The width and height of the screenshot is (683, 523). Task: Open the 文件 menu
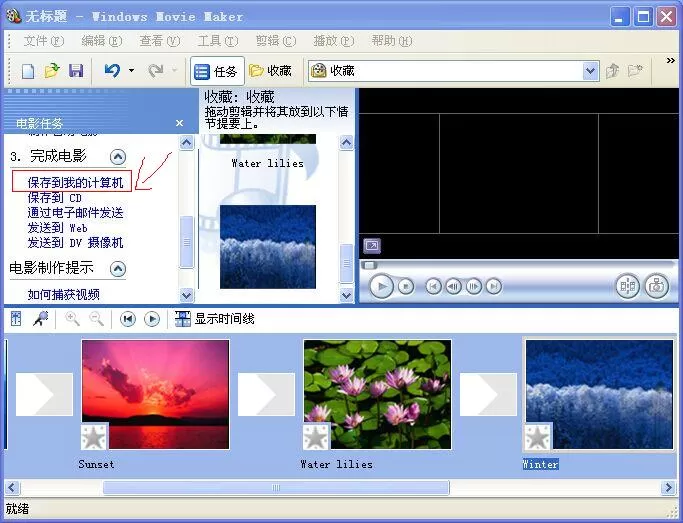[x=44, y=41]
